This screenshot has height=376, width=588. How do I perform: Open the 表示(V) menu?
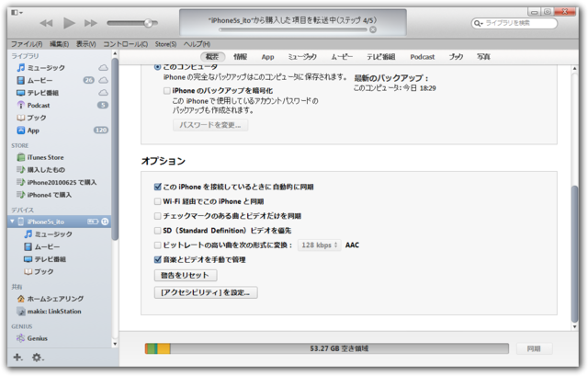85,44
